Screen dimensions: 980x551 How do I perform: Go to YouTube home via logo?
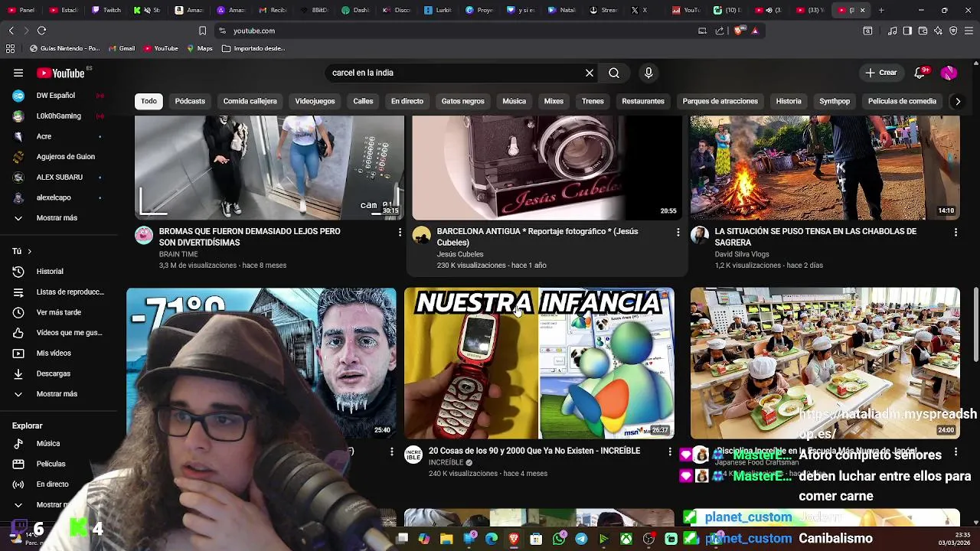tap(60, 73)
